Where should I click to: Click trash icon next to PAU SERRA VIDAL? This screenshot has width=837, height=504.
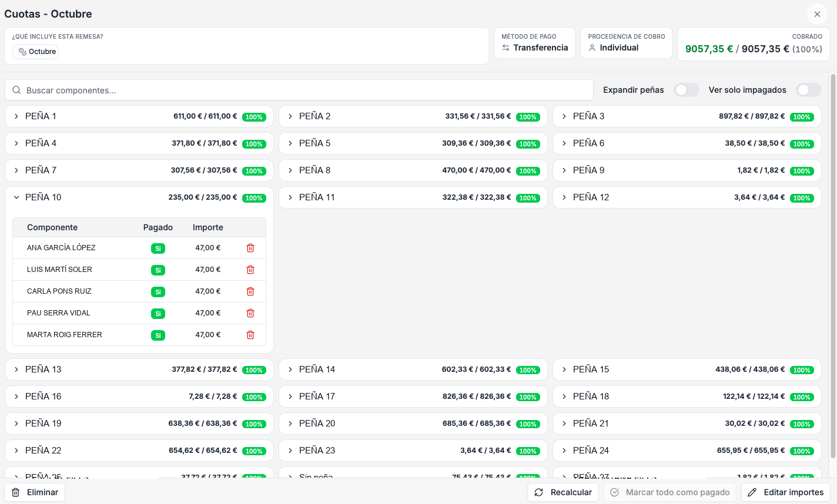click(x=250, y=313)
